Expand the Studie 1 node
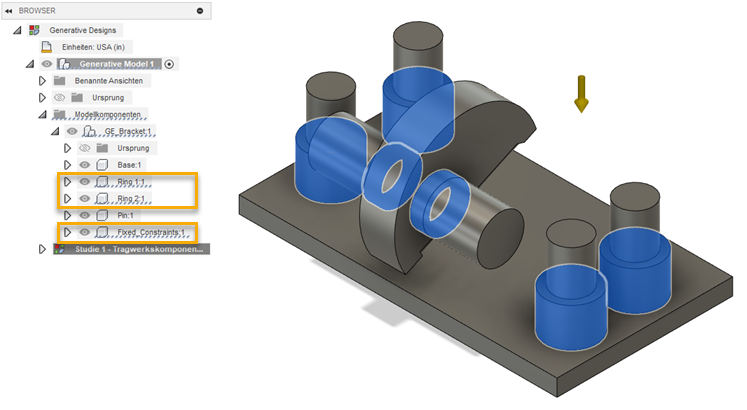This screenshot has width=747, height=410. pos(42,249)
